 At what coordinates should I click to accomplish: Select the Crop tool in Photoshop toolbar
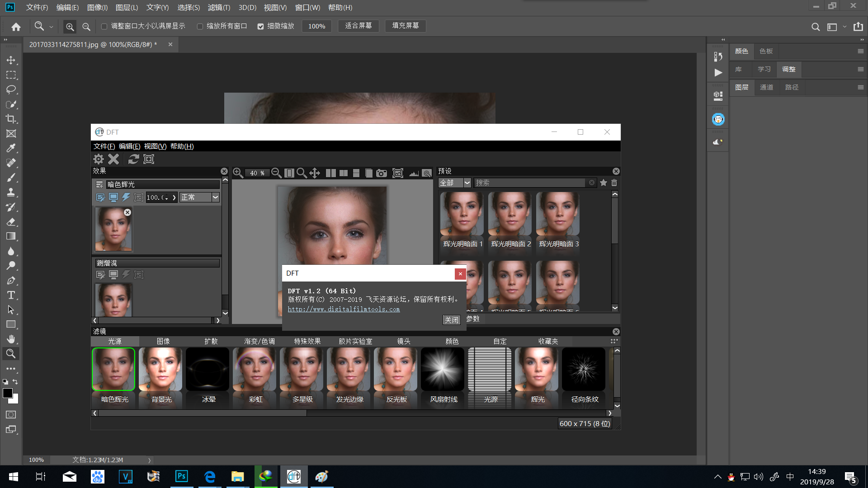11,119
